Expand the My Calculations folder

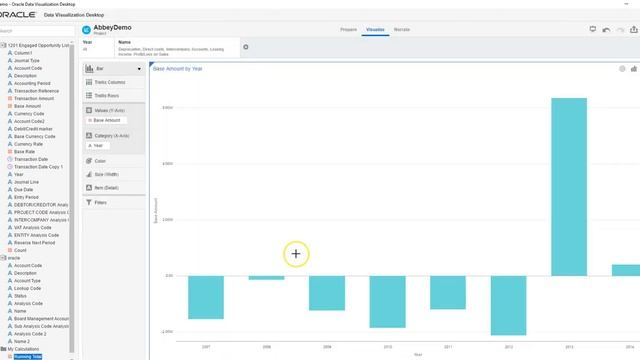coord(23,349)
